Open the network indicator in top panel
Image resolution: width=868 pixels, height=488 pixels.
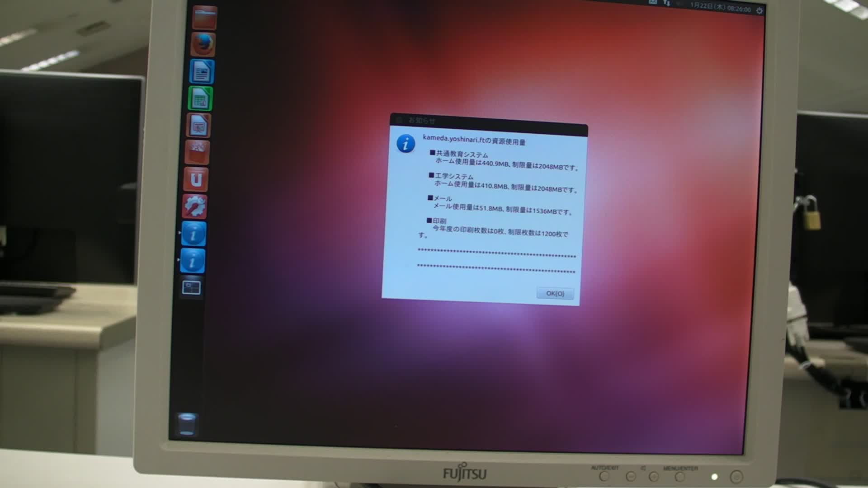[667, 3]
